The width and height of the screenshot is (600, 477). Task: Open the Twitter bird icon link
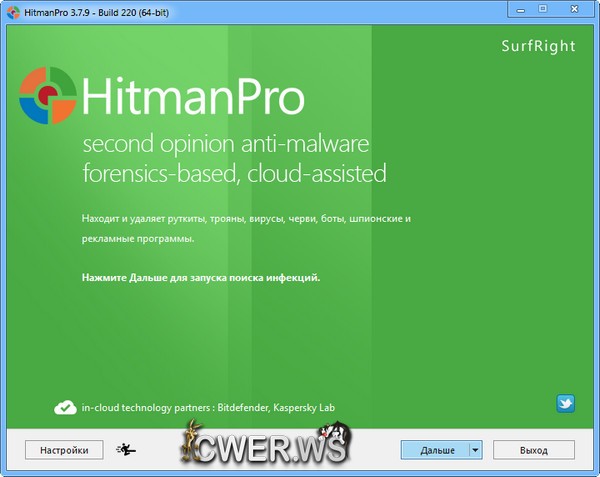point(565,404)
